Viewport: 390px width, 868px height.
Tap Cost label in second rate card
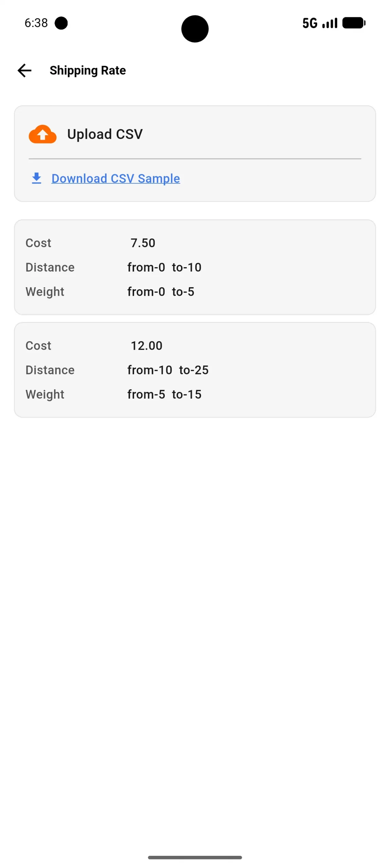[x=38, y=346]
